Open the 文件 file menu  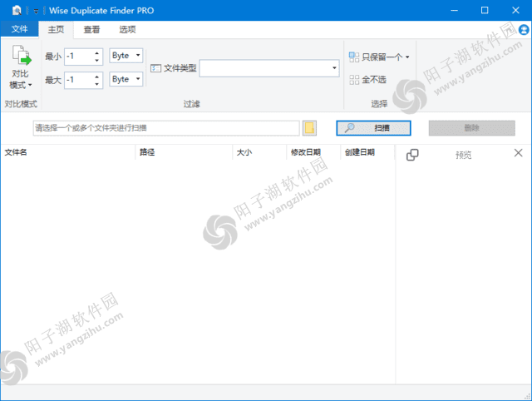[19, 29]
